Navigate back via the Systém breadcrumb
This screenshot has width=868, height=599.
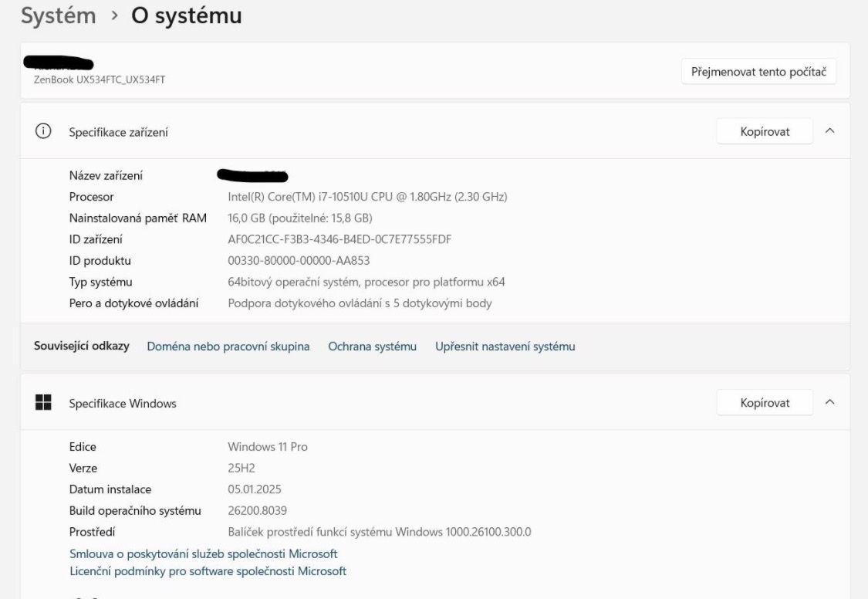tap(49, 16)
